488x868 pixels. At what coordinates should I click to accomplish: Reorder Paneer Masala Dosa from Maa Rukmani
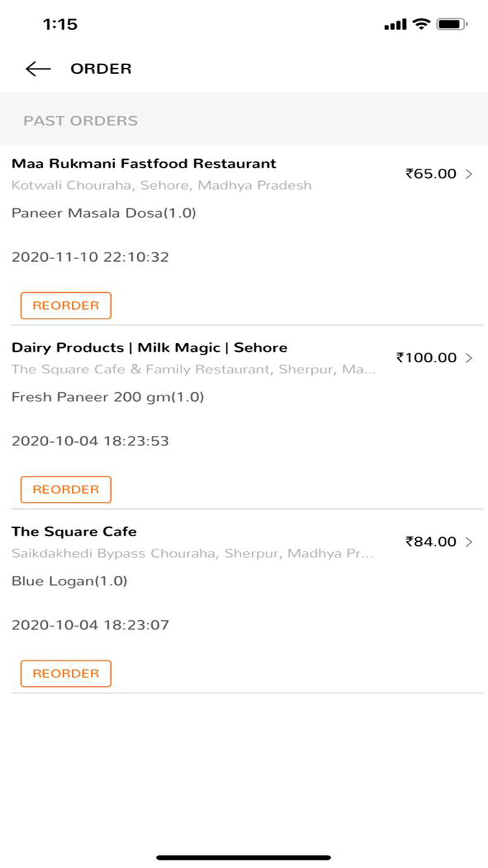(66, 306)
